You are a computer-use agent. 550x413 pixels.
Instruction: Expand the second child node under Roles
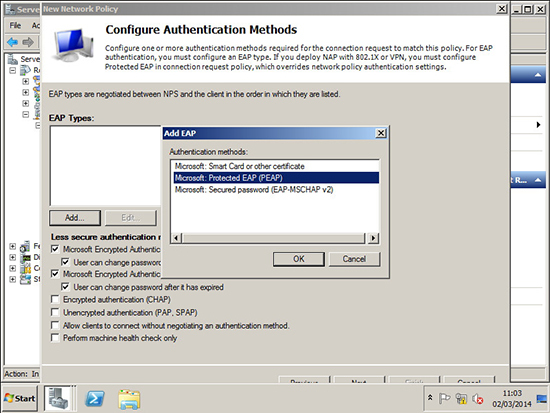[x=25, y=92]
